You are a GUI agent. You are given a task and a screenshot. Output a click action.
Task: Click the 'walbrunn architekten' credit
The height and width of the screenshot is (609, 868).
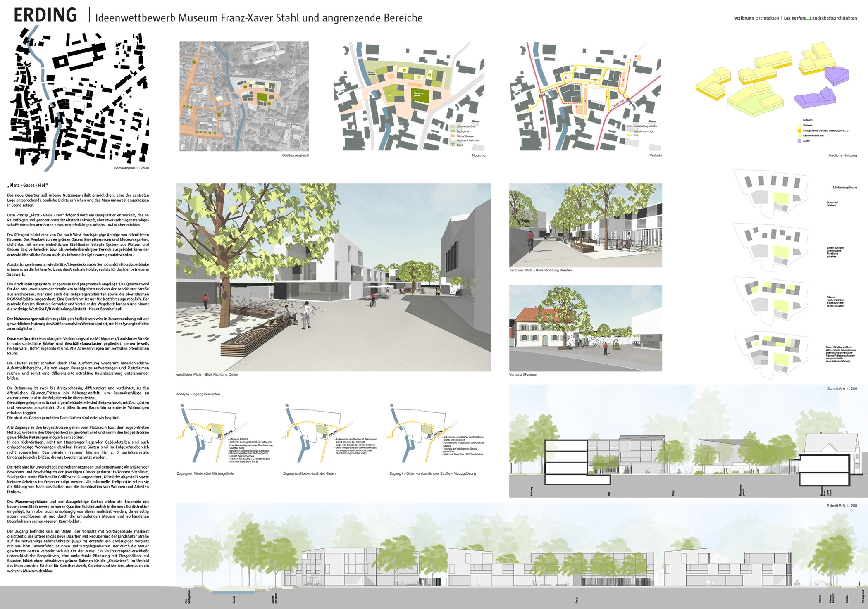[756, 18]
